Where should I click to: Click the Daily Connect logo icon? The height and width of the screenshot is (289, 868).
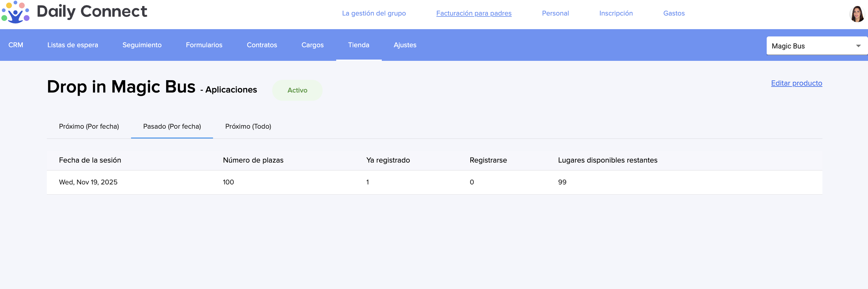[x=15, y=12]
